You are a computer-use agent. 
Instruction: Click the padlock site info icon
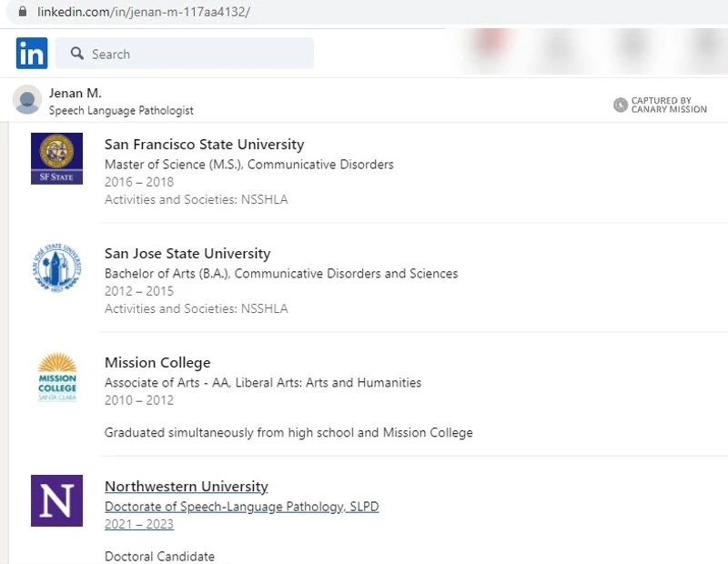pos(22,11)
